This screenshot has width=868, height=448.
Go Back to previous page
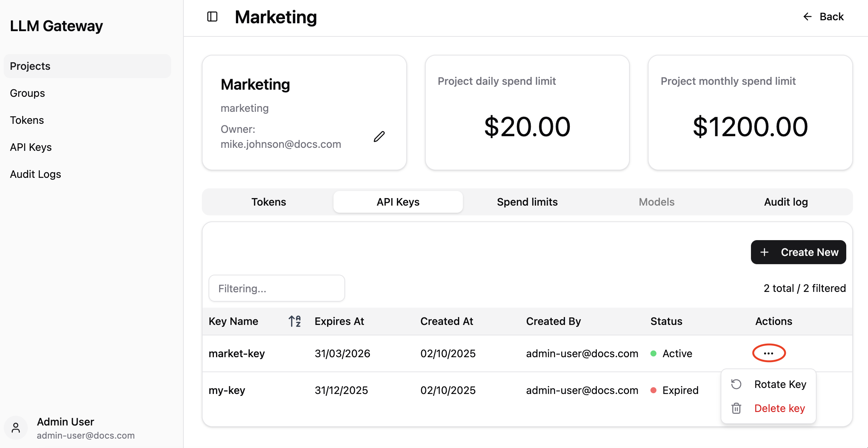823,17
